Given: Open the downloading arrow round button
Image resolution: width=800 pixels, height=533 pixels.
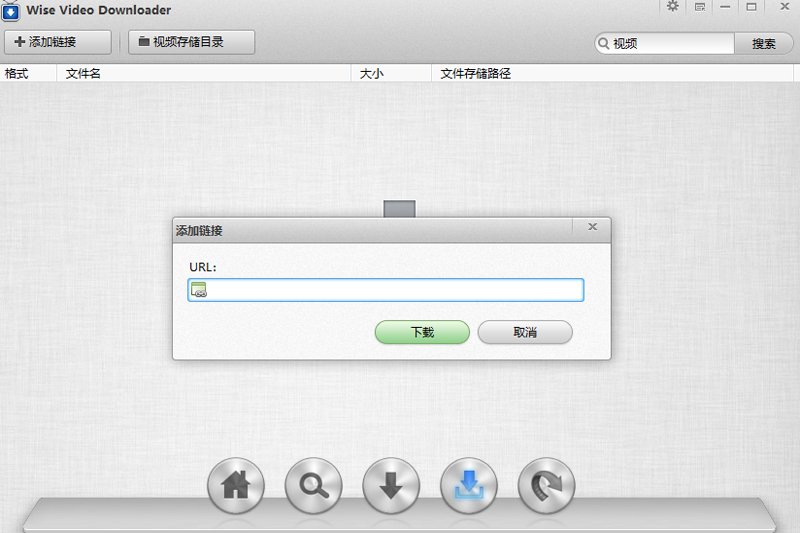Looking at the screenshot, I should tap(391, 485).
